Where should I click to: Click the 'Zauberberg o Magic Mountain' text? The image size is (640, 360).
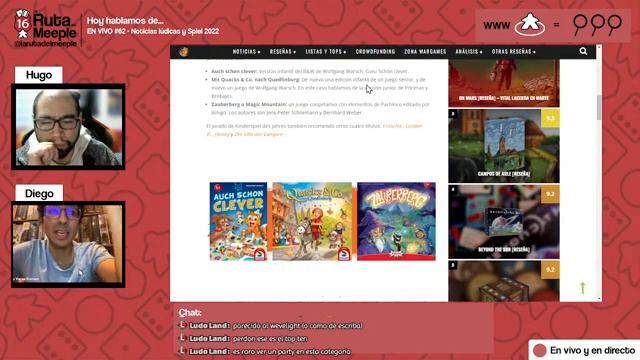249,104
